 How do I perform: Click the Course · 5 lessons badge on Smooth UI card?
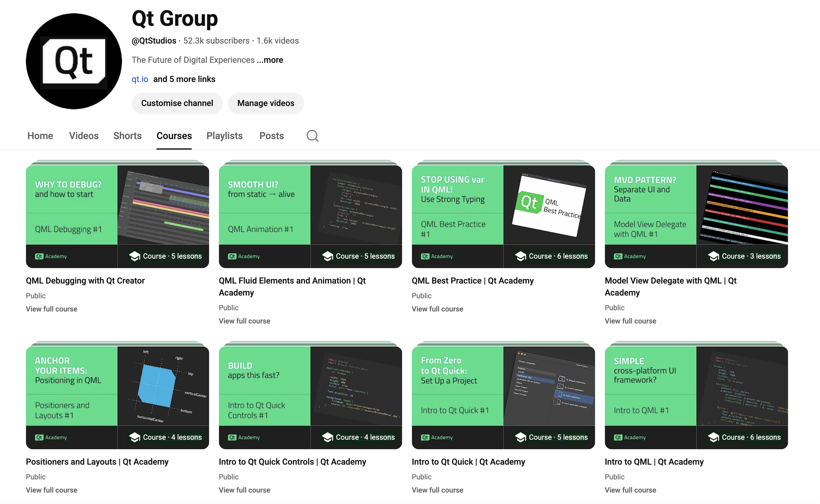[x=357, y=256]
